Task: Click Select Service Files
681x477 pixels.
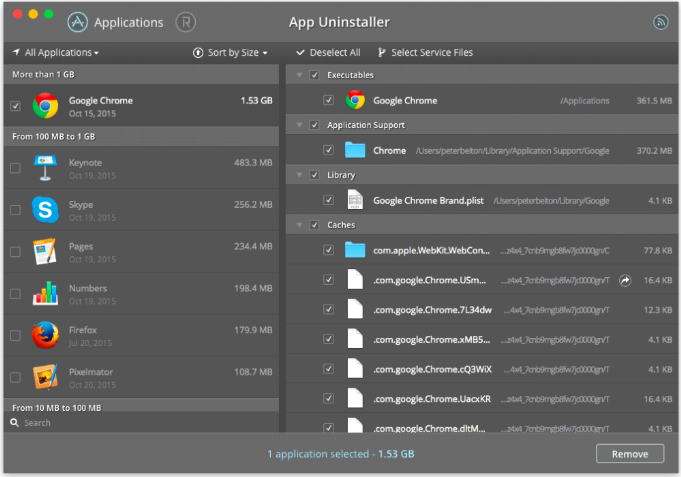Action: coord(425,53)
